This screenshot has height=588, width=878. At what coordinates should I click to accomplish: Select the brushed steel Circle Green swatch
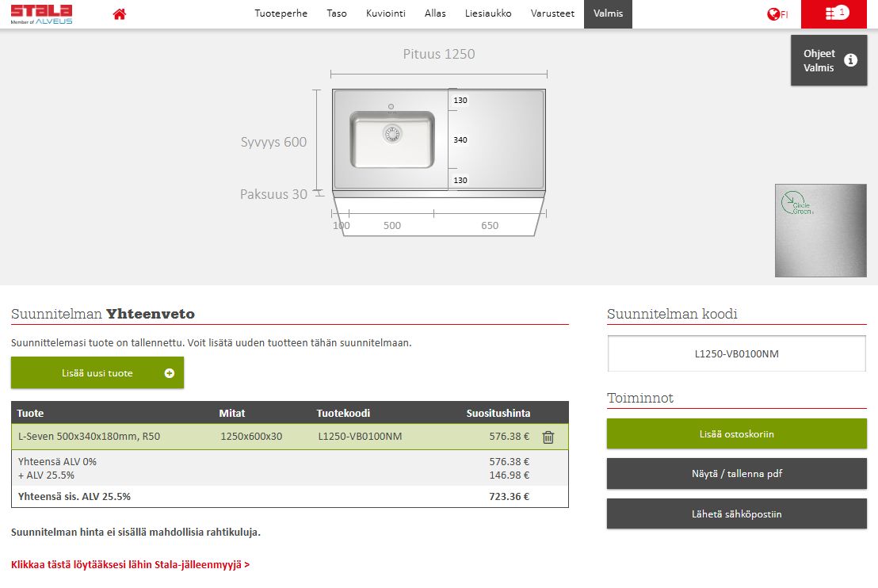pos(821,230)
